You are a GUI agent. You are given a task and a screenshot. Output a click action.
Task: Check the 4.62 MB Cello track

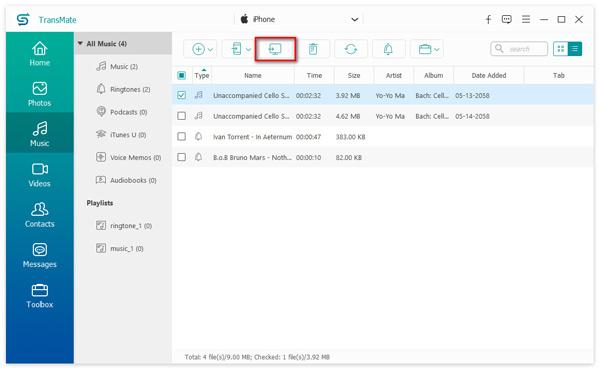(181, 116)
